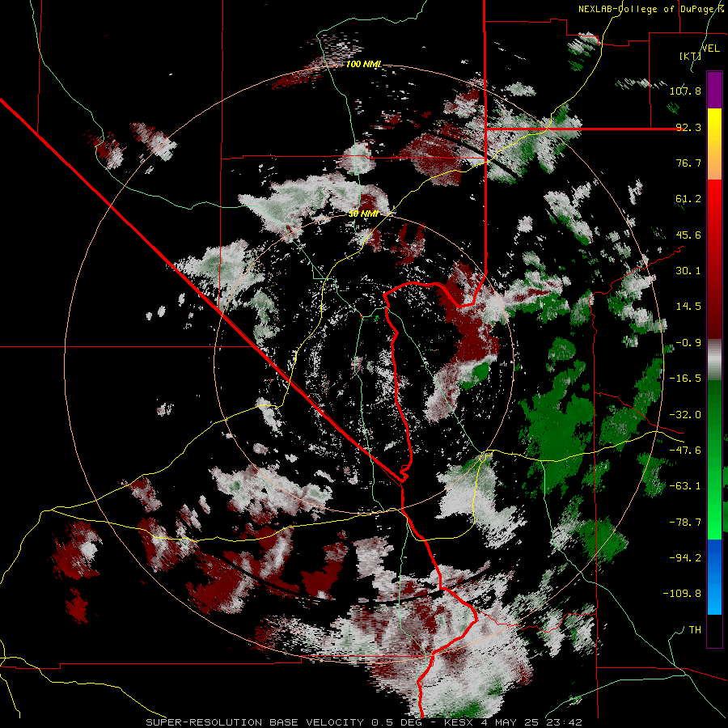The height and width of the screenshot is (728, 728).
Task: Click the VEL label above the color scale
Action: [710, 49]
